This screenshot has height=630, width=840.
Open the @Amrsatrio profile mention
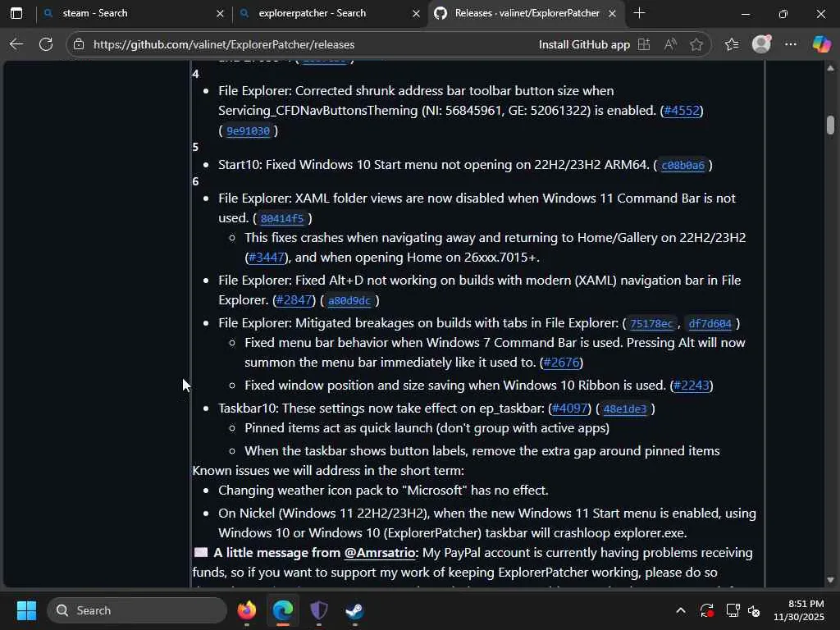pyautogui.click(x=380, y=552)
